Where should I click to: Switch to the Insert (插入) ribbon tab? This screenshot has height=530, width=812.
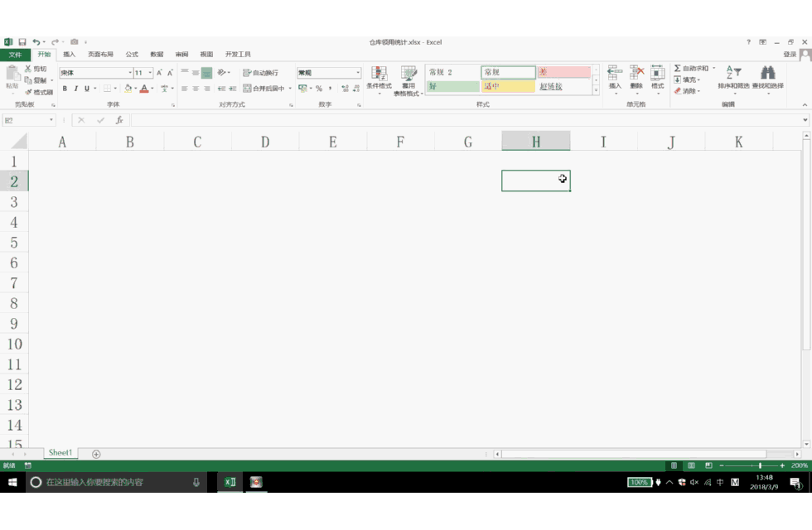69,55
